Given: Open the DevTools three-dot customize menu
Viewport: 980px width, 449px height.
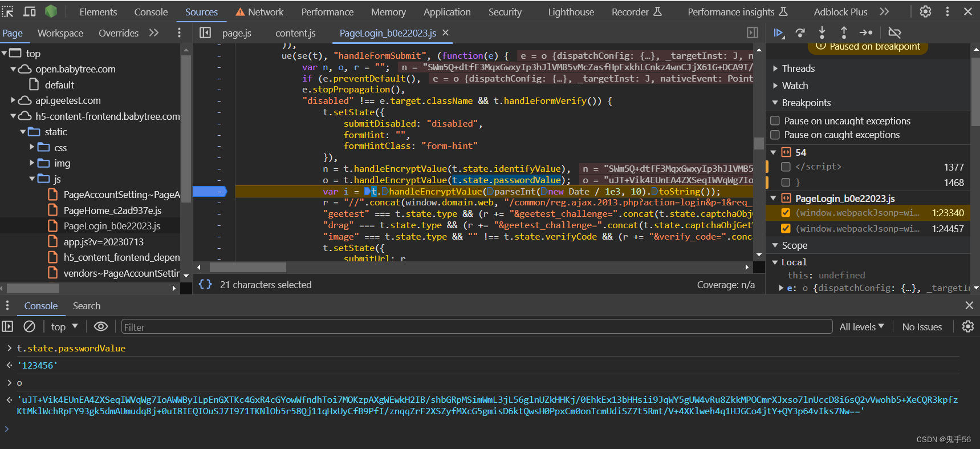Looking at the screenshot, I should click(x=948, y=11).
